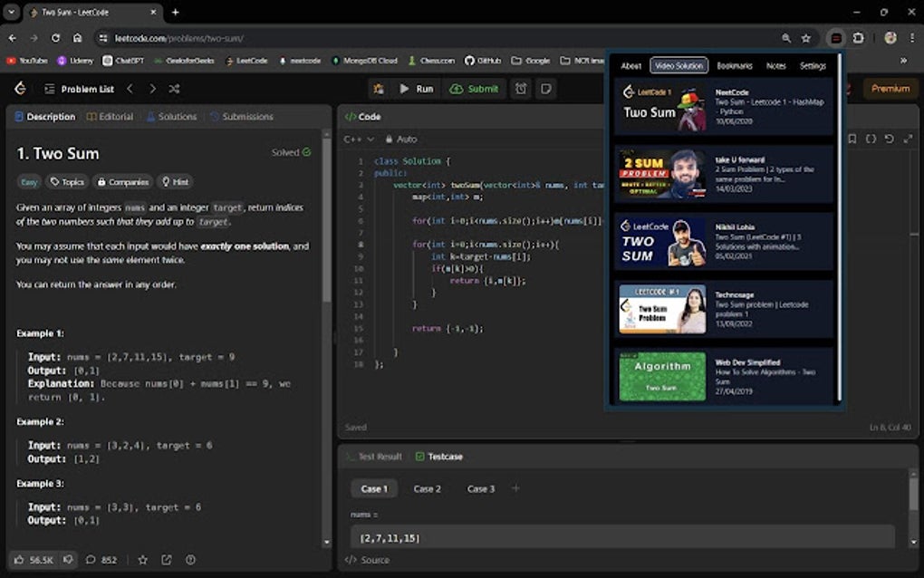Screen dimensions: 924x578
Task: Click the share problem icon
Action: (167, 560)
